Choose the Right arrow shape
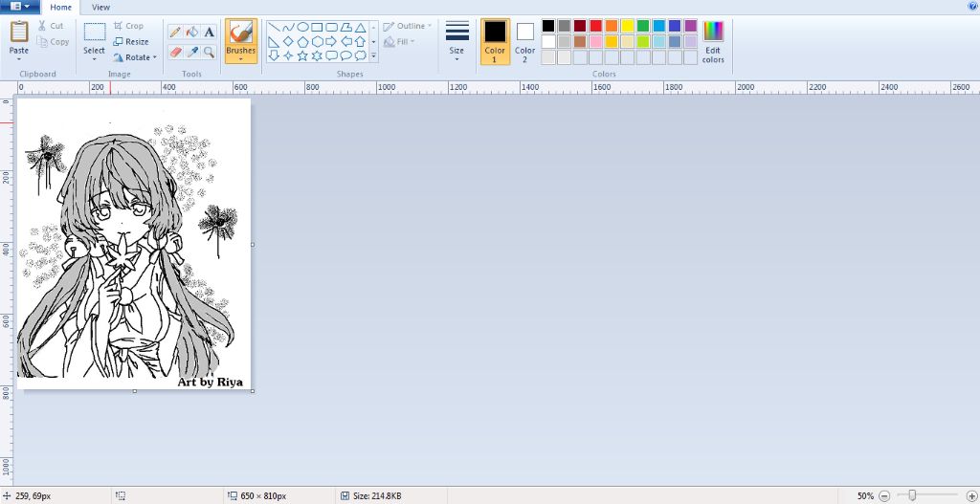This screenshot has width=980, height=504. (331, 42)
